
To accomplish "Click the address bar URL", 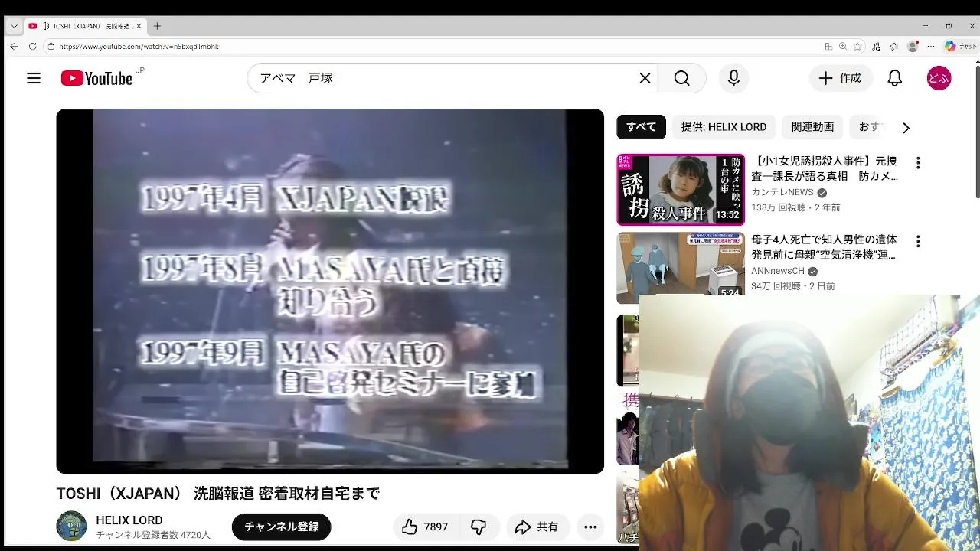I will (x=139, y=47).
